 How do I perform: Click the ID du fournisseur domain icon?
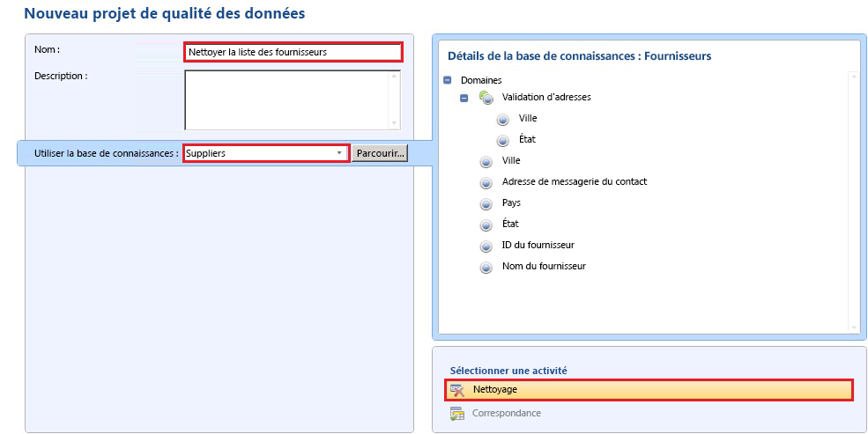[x=486, y=246]
